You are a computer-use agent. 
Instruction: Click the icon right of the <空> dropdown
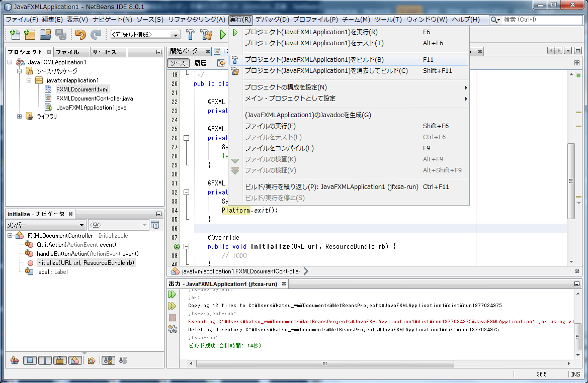click(x=155, y=225)
